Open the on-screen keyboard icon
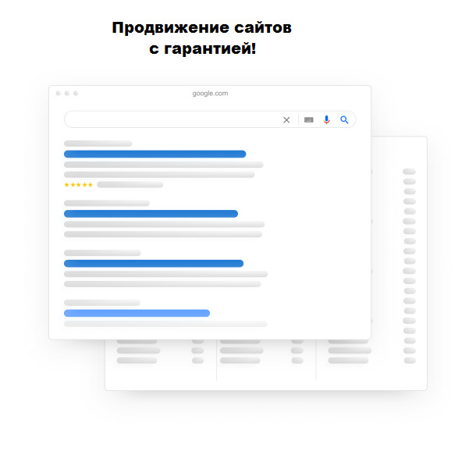Screen dimensions: 476x476 309,120
